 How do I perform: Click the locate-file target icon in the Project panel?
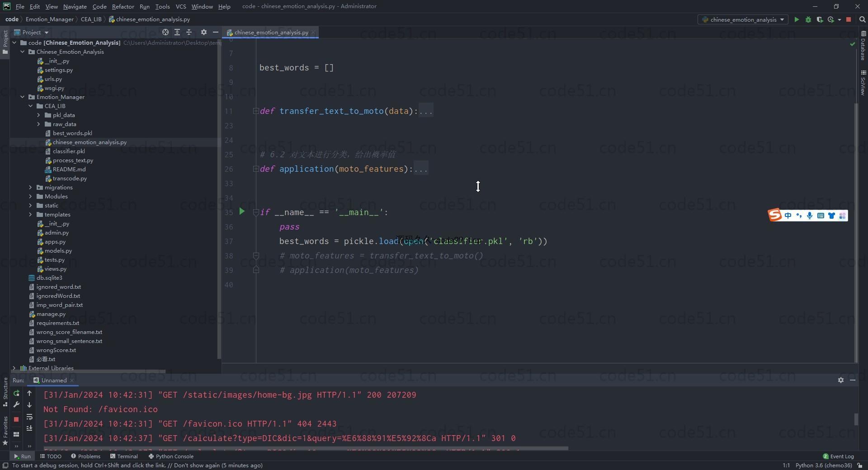coord(165,32)
